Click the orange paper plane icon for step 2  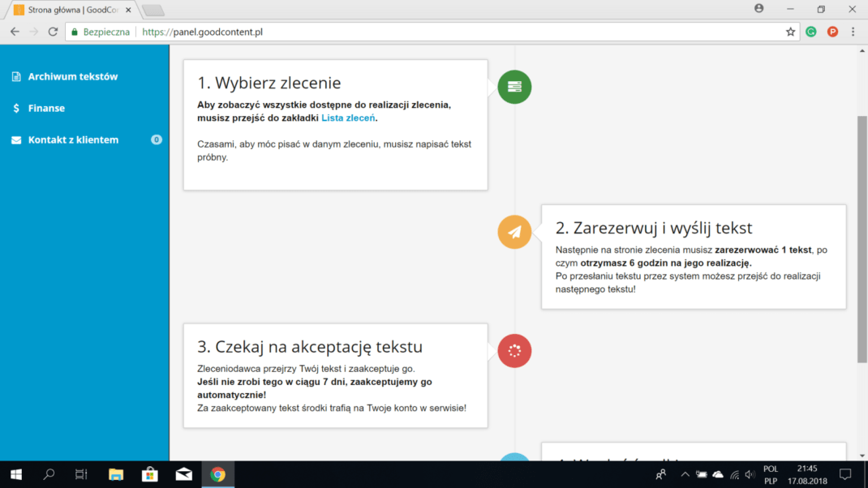(513, 232)
